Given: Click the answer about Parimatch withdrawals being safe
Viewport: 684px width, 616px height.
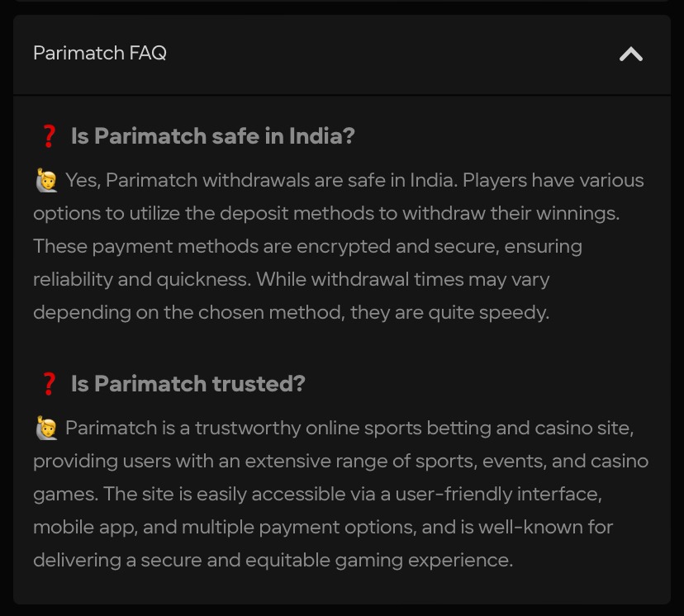Looking at the screenshot, I should click(339, 246).
